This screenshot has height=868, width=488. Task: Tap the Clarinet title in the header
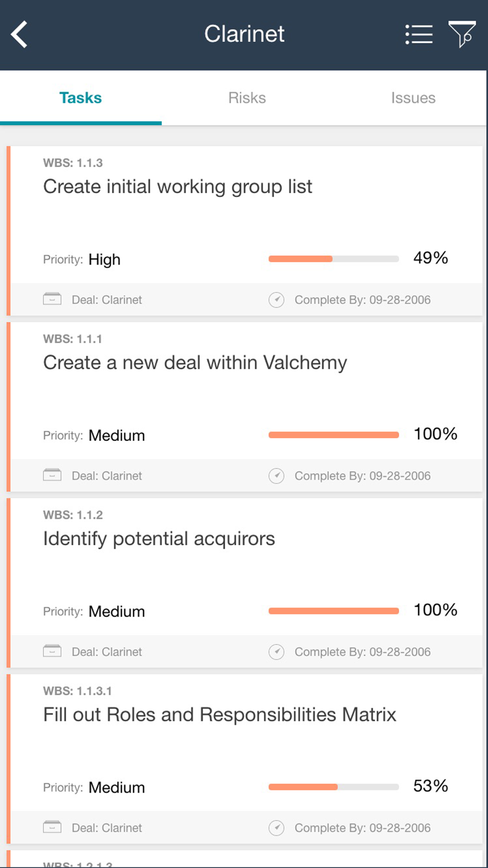click(x=244, y=34)
